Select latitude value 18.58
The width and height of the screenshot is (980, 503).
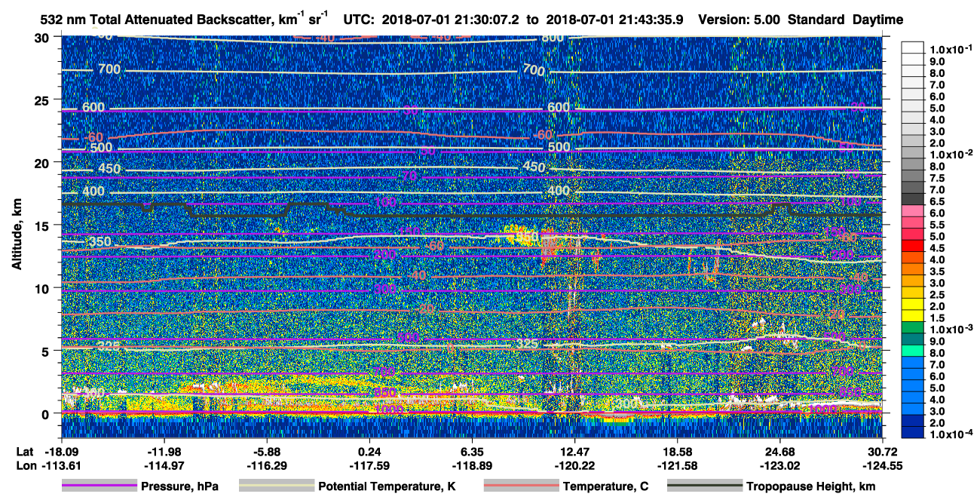[x=677, y=450]
